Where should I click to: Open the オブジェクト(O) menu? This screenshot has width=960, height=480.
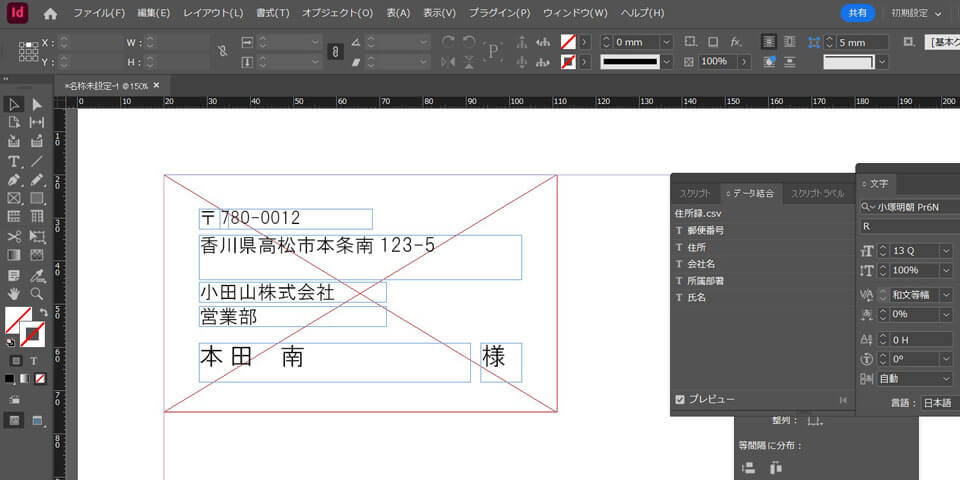[x=337, y=14]
